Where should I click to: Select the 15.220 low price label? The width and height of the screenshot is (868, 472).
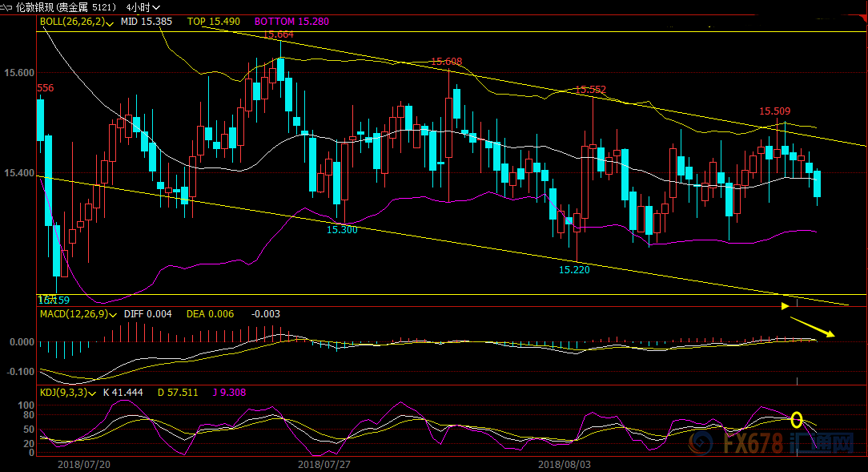[574, 270]
